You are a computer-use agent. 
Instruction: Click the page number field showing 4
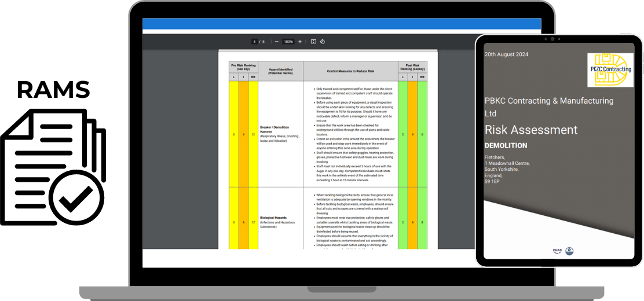[x=254, y=42]
